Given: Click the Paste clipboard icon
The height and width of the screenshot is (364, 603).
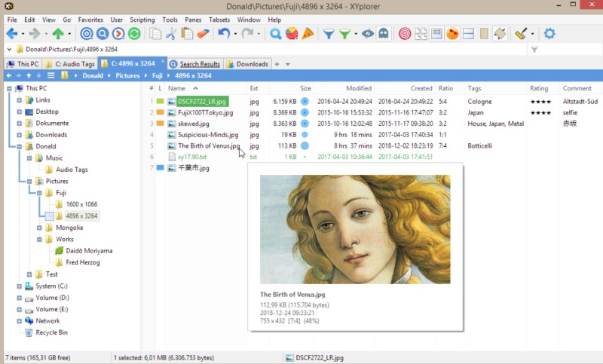Looking at the screenshot, I should (187, 34).
